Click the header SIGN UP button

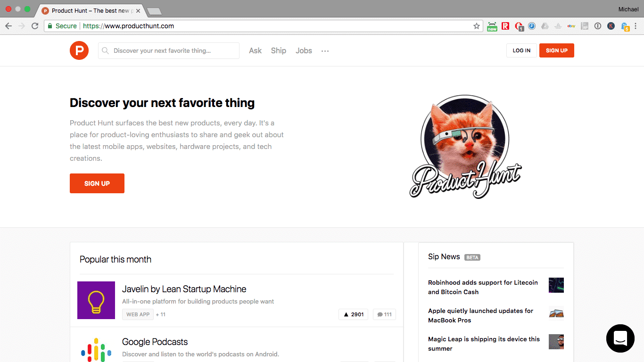[557, 50]
